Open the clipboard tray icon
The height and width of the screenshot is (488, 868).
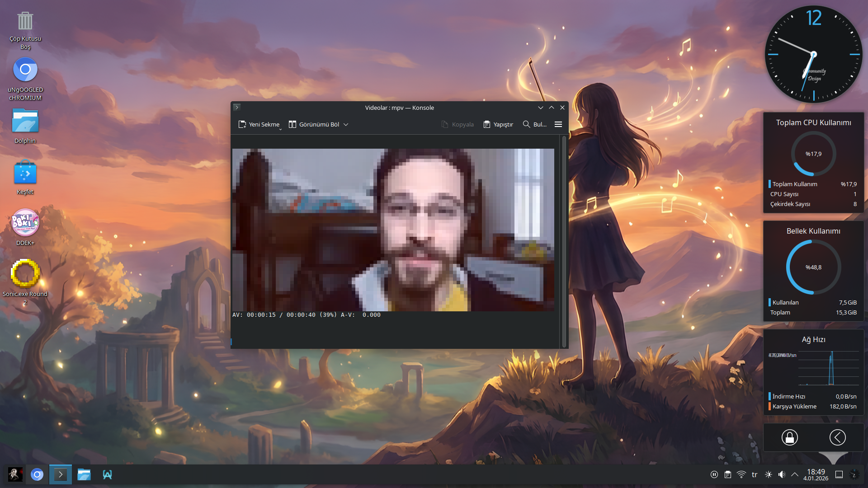pyautogui.click(x=728, y=474)
